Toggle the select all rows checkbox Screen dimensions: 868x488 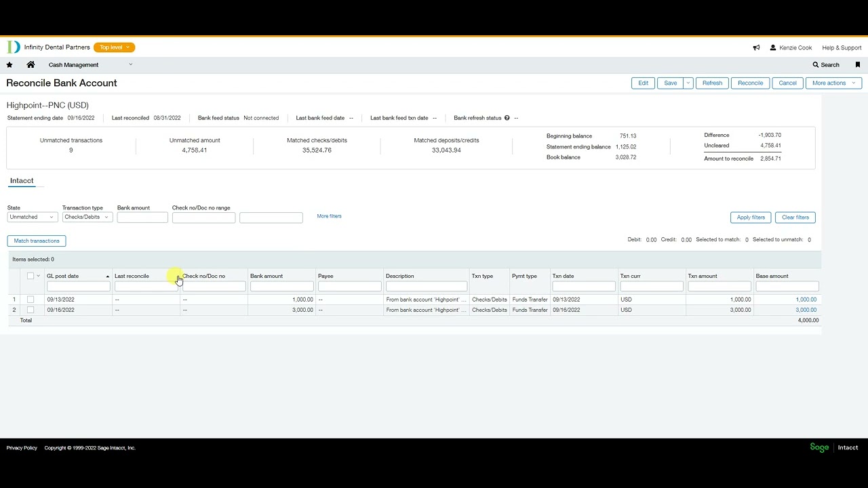tap(30, 276)
